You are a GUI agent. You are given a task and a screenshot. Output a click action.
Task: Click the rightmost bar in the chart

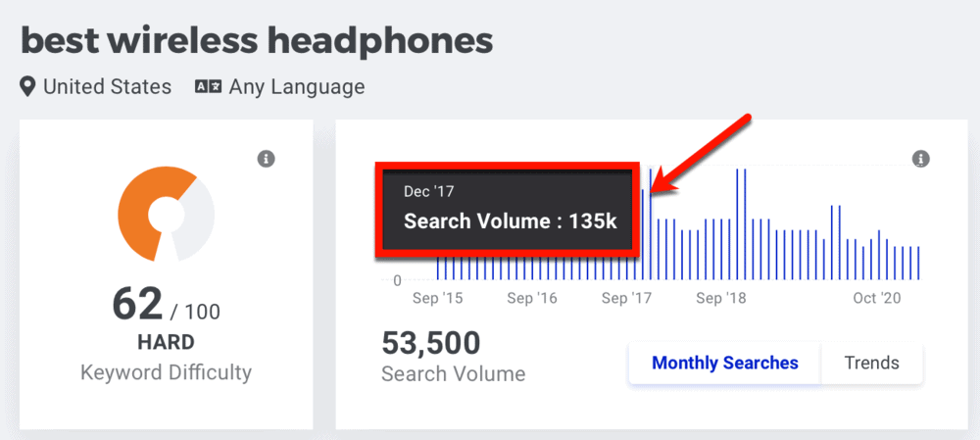919,263
